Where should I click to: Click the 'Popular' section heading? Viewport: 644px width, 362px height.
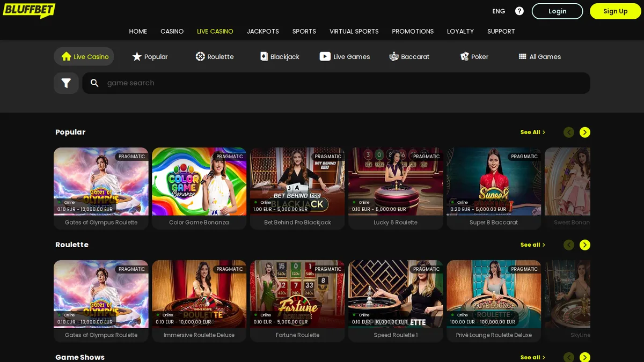70,132
